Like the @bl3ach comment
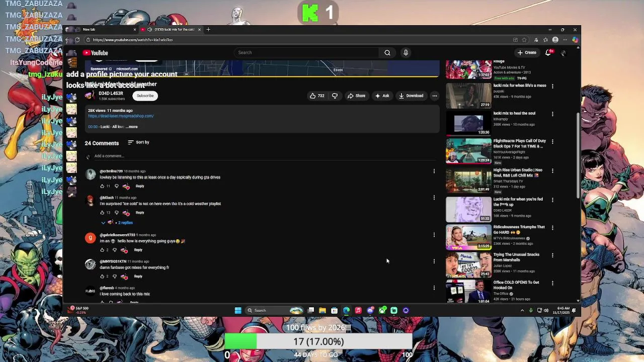644x362 pixels. [102, 213]
